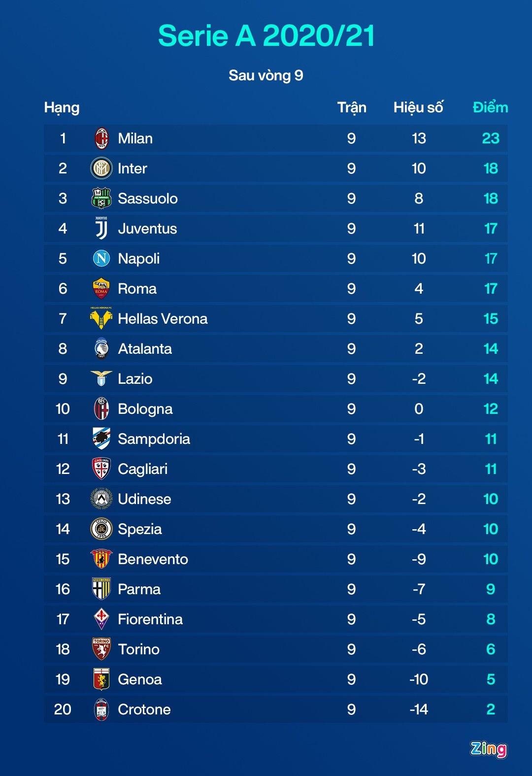Image resolution: width=532 pixels, height=776 pixels.
Task: Click the Zing logo watermark
Action: (488, 749)
